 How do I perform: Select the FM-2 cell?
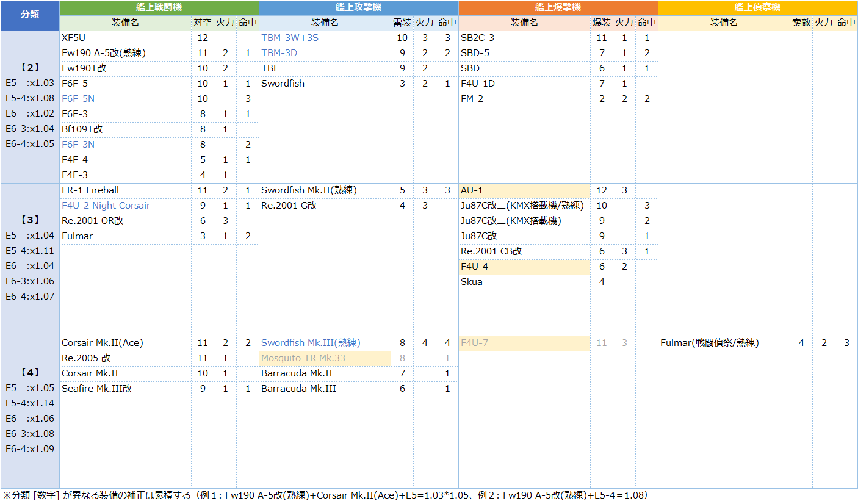pos(525,99)
